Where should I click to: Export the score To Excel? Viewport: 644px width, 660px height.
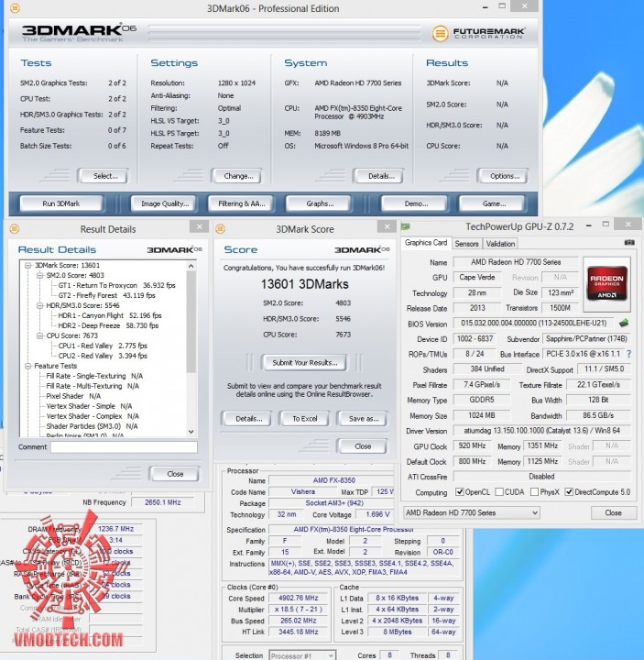pos(304,419)
